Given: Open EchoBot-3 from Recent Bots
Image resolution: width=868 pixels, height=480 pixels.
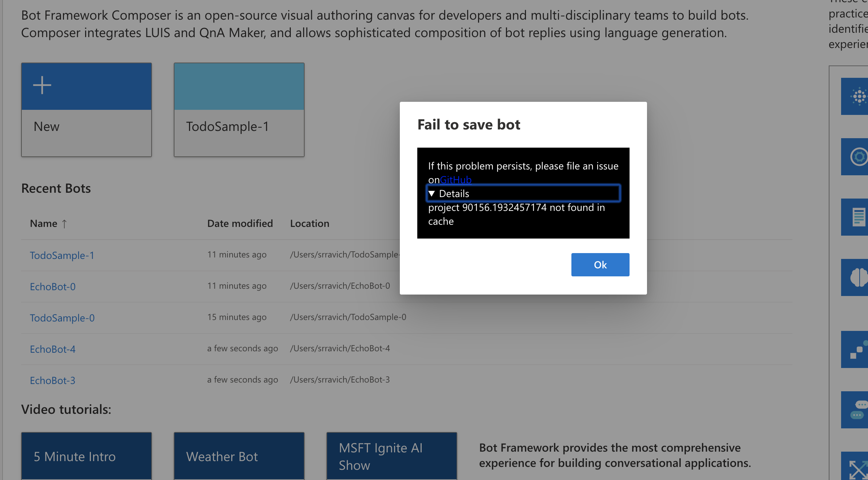Looking at the screenshot, I should click(52, 380).
